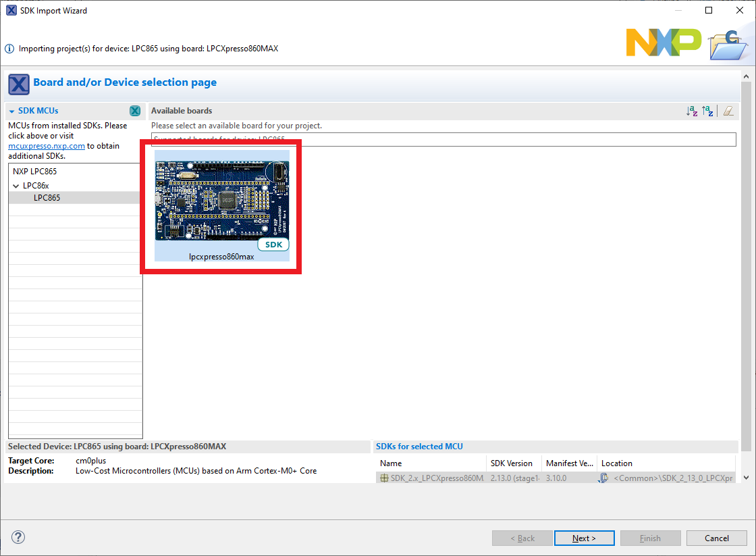Click the ascending sort boards icon
This screenshot has width=756, height=556.
[692, 111]
